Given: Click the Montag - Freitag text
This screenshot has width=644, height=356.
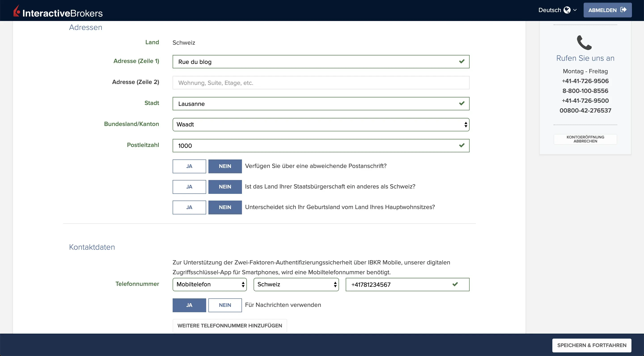Looking at the screenshot, I should click(585, 71).
